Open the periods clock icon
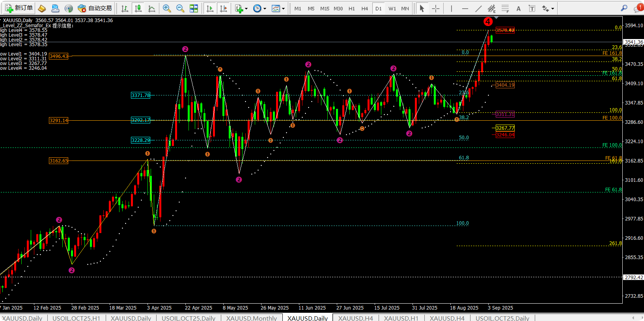The height and width of the screenshot is (321, 644). [x=257, y=8]
